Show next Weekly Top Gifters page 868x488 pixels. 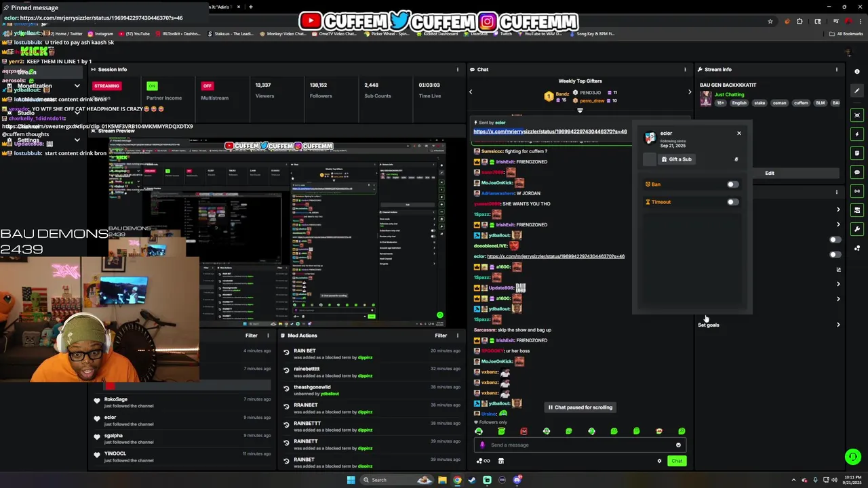(x=690, y=92)
